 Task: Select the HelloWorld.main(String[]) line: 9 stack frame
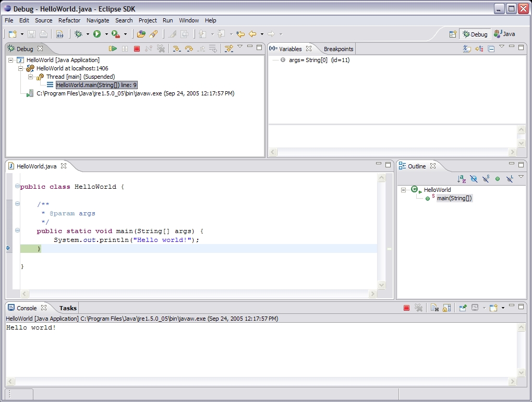pos(96,85)
